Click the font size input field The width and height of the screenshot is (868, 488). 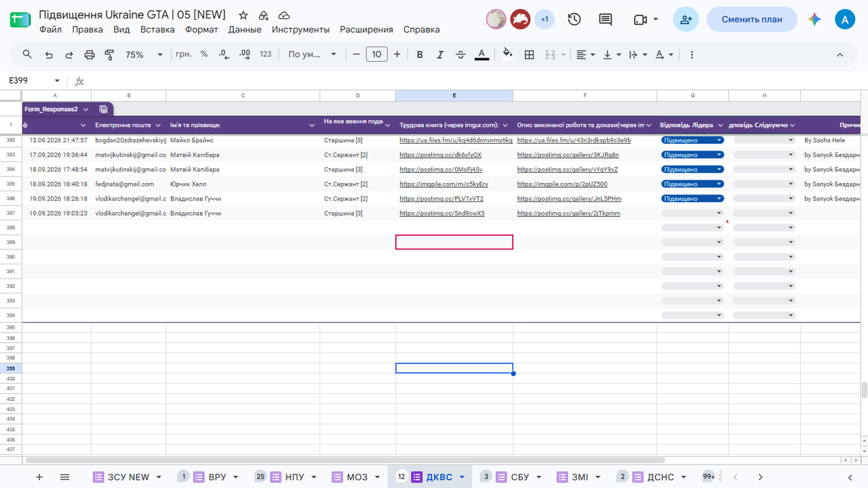(376, 54)
